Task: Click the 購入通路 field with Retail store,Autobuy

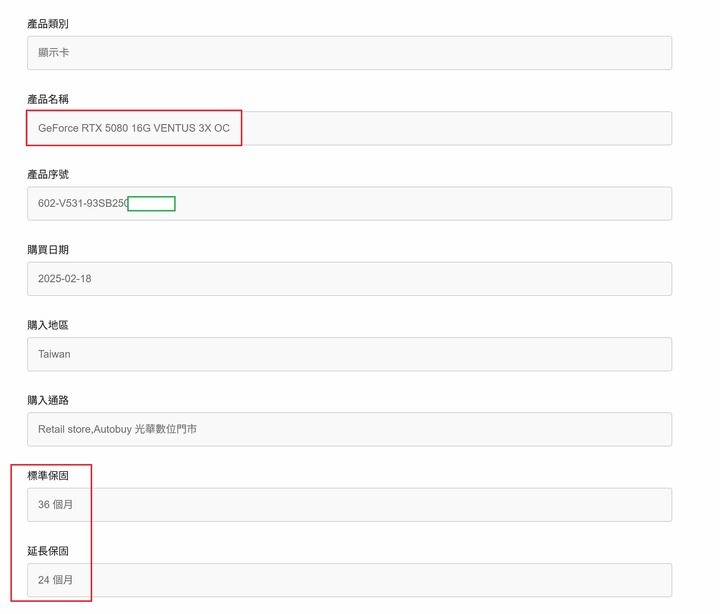Action: point(349,429)
